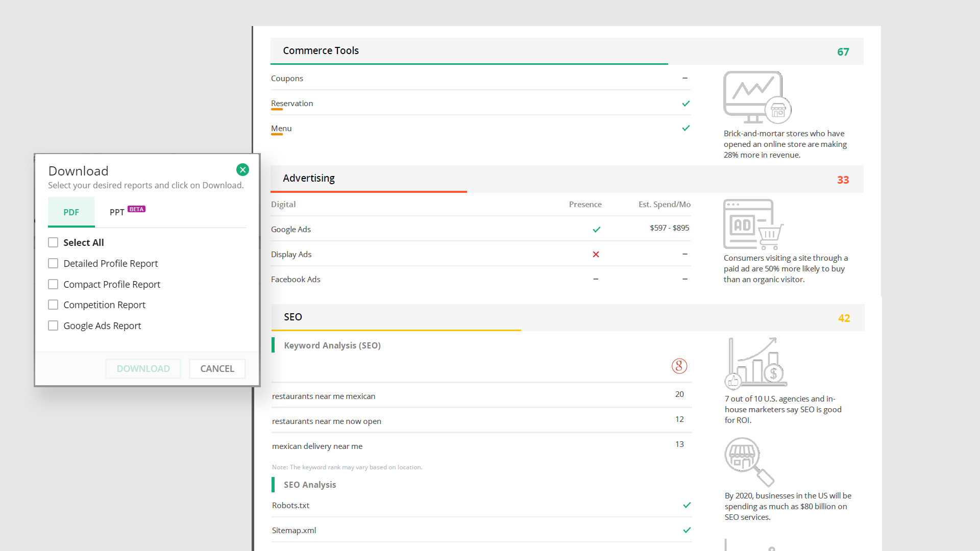Enable Detailed Profile Report checkbox
This screenshot has width=980, height=551.
(x=53, y=262)
